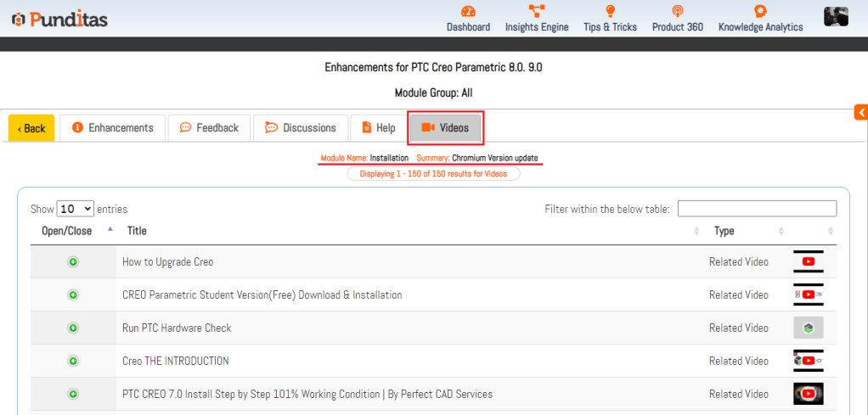Open the PTC CREO 7.0 Install video thumbnail
The width and height of the screenshot is (868, 415).
pyautogui.click(x=808, y=394)
